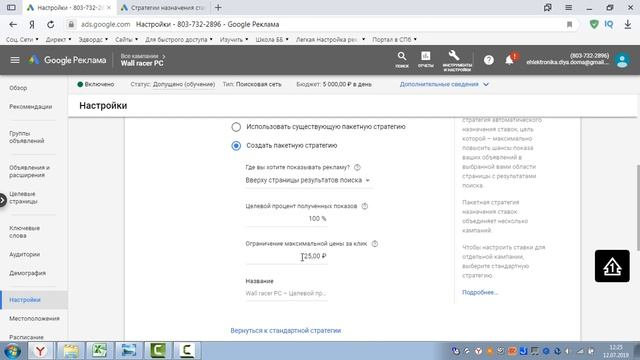Open the Help question mark icon
This screenshot has height=360, width=640.
coord(489,60)
